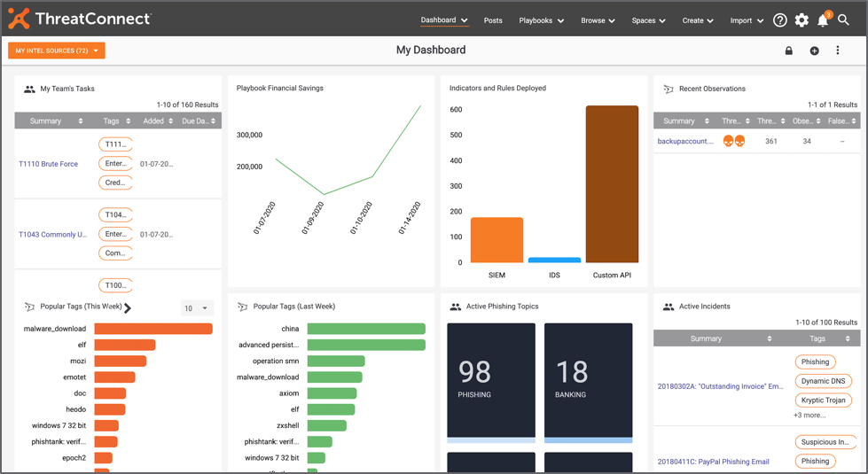This screenshot has height=474, width=868.
Task: Click the Kryptic Trojan tag pill
Action: coord(823,400)
